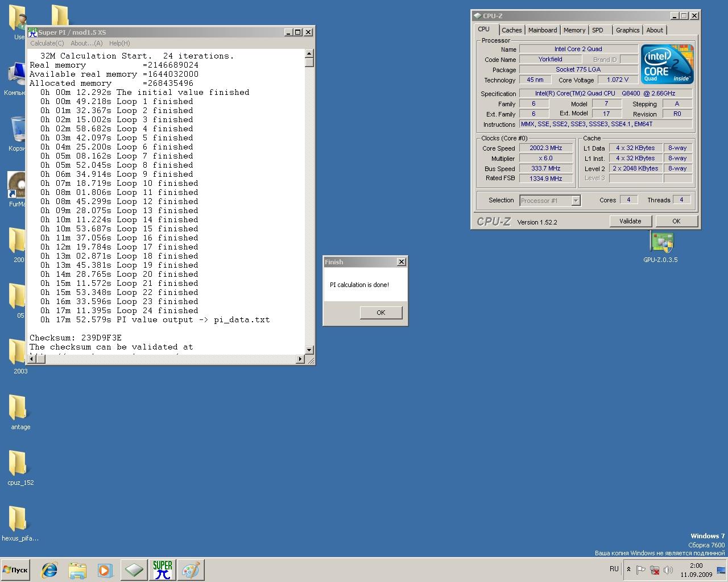Click OK button in CPU-Z
Screen dimensions: 728x582
(x=676, y=221)
